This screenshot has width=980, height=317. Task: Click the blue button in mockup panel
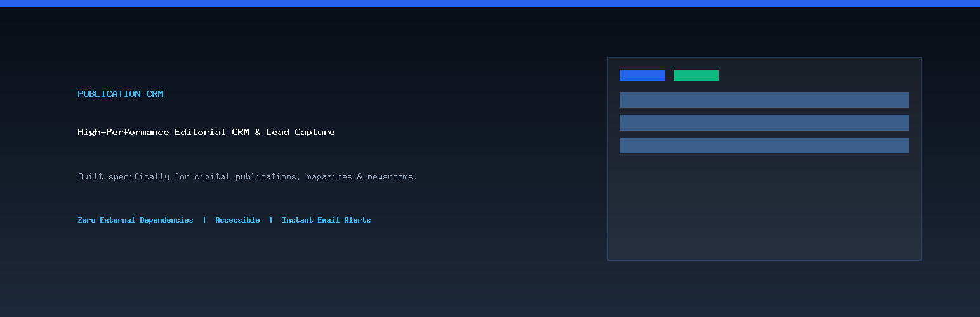click(642, 75)
